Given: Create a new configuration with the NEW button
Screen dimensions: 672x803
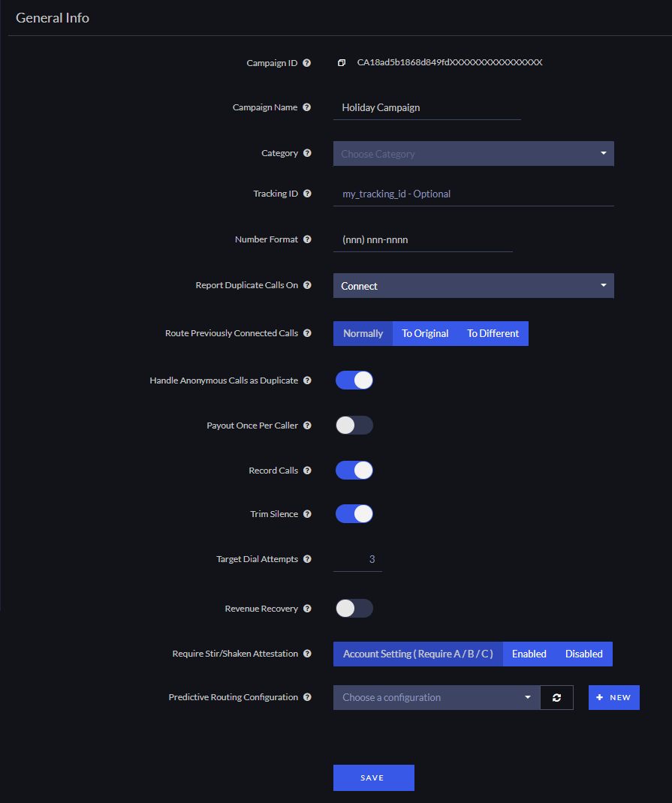Looking at the screenshot, I should [x=613, y=697].
